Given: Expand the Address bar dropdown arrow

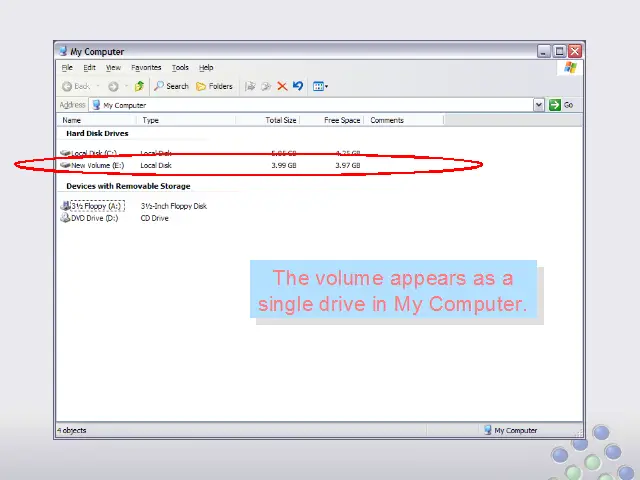Looking at the screenshot, I should coord(539,105).
